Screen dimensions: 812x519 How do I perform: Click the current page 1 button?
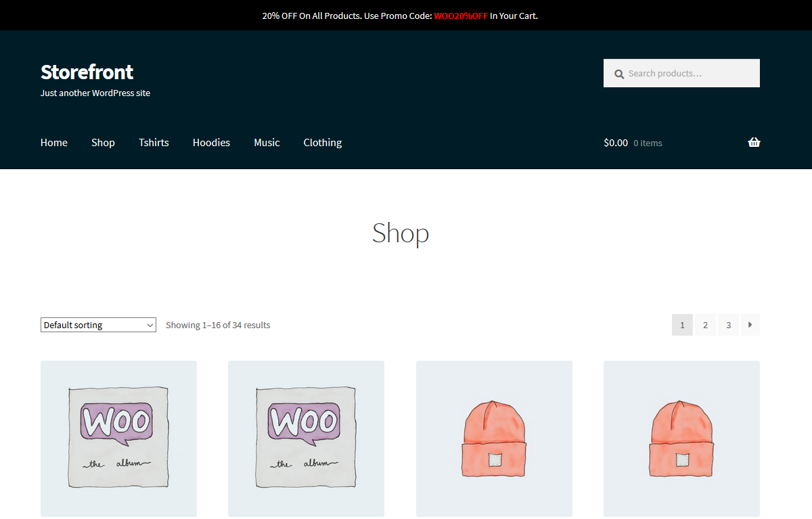point(682,325)
